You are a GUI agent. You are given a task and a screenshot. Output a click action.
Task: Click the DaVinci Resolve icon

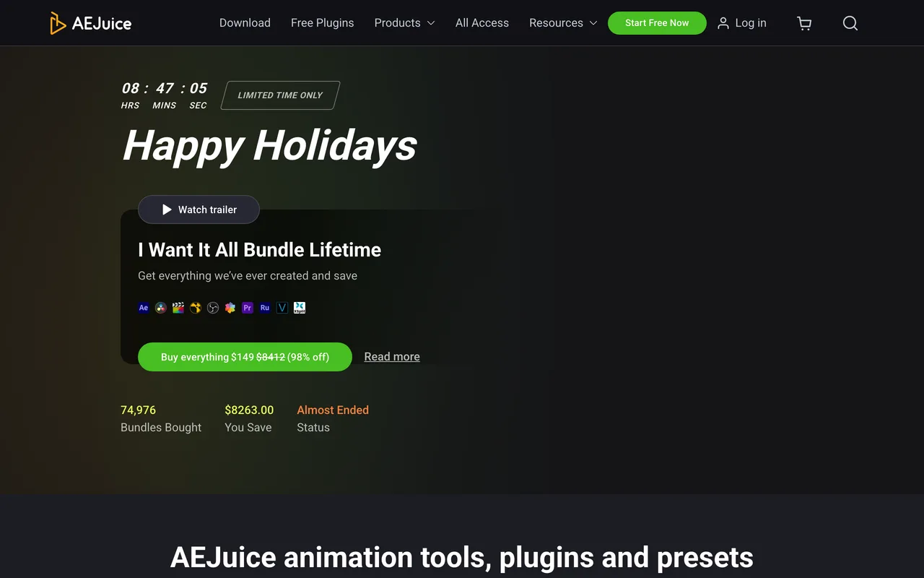click(x=161, y=308)
